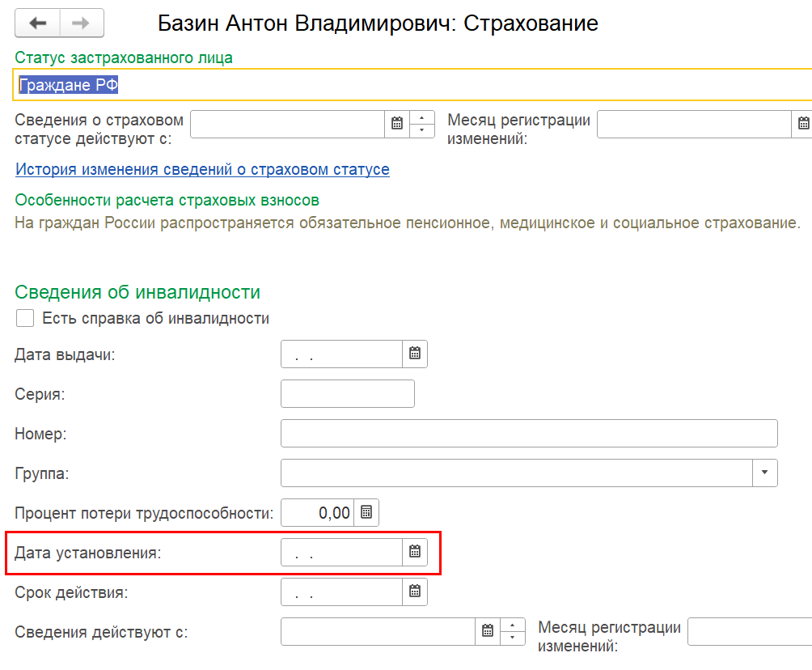Viewport: 812px width, 670px height.
Task: Open calendar for Дата выдачи
Action: (415, 354)
